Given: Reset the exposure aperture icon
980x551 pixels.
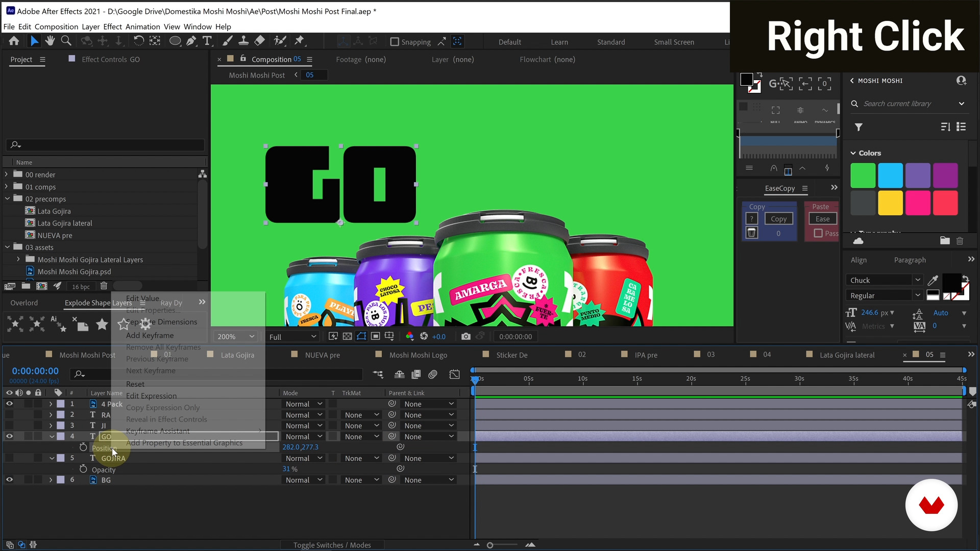Looking at the screenshot, I should click(424, 336).
